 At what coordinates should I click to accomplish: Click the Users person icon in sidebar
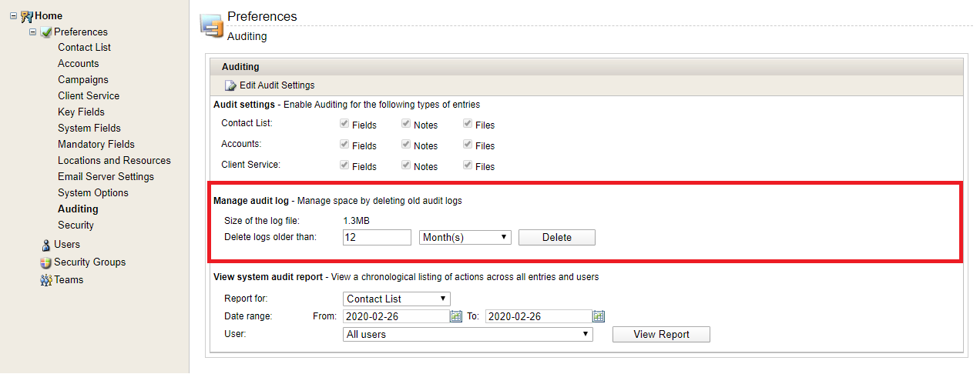pyautogui.click(x=46, y=245)
